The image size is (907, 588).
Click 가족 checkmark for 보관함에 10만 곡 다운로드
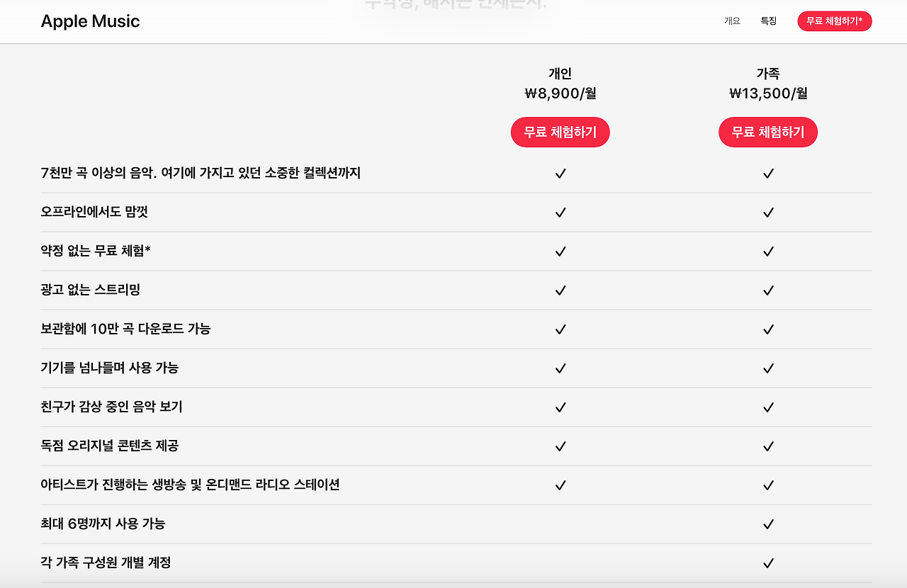pos(768,329)
